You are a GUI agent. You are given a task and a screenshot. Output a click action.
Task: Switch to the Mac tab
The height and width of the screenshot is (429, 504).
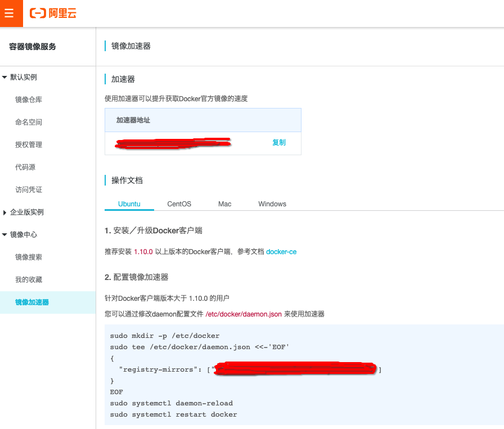click(224, 204)
